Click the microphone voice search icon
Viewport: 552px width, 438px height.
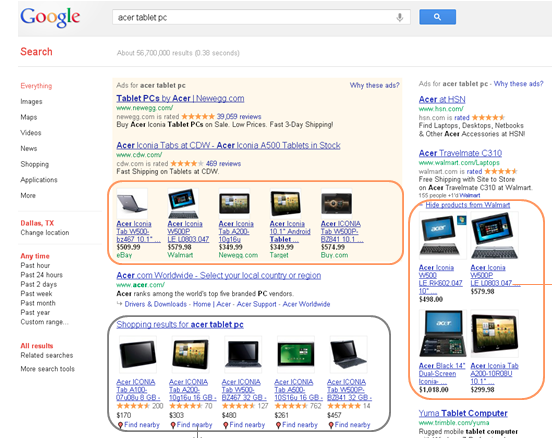click(x=400, y=17)
